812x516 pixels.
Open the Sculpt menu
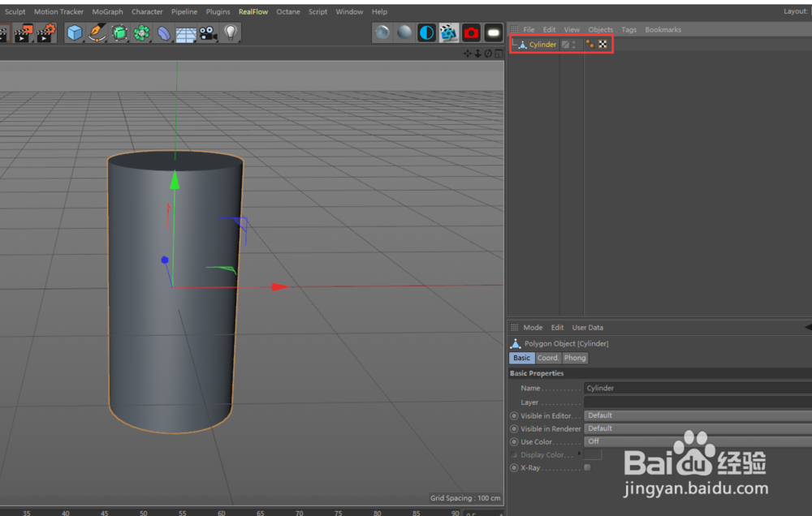(x=15, y=11)
